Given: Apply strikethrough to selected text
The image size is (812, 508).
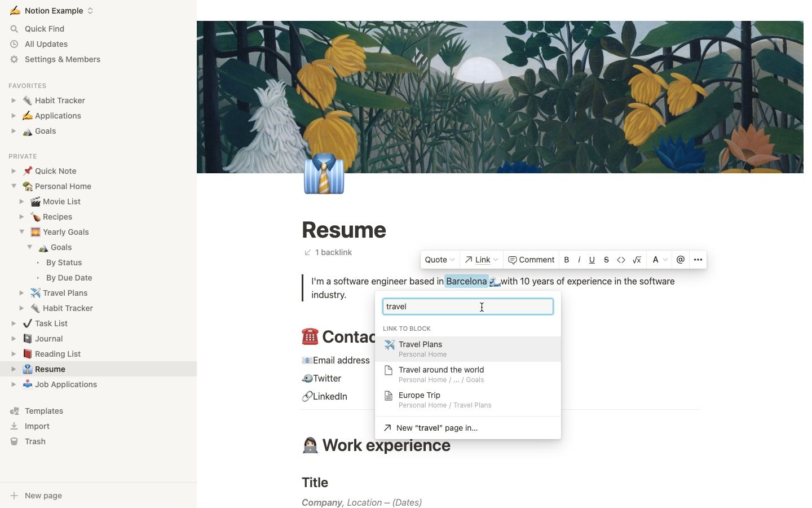Looking at the screenshot, I should coord(606,260).
